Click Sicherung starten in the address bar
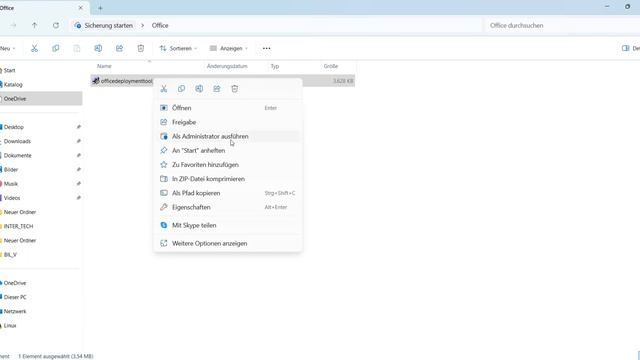Image resolution: width=640 pixels, height=360 pixels. (108, 25)
